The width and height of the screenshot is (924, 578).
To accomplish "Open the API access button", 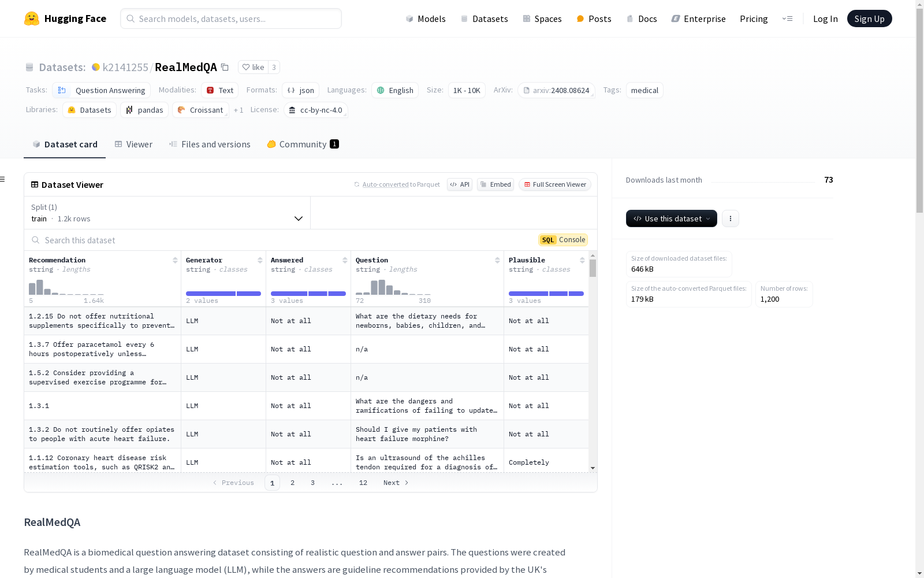I will (460, 184).
